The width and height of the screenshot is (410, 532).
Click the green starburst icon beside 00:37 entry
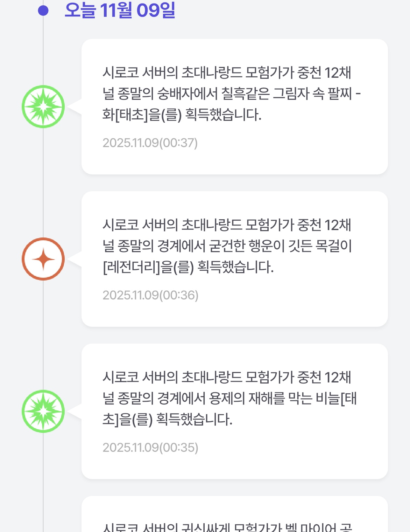point(43,106)
